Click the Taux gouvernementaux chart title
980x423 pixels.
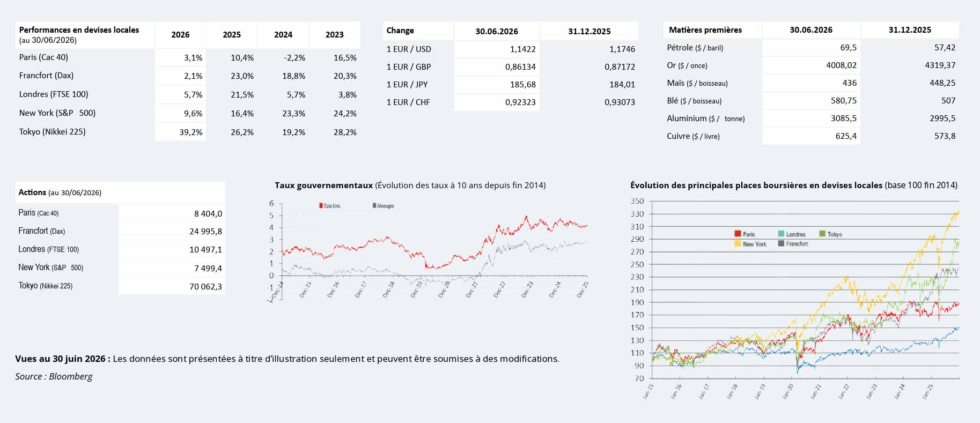coord(410,185)
